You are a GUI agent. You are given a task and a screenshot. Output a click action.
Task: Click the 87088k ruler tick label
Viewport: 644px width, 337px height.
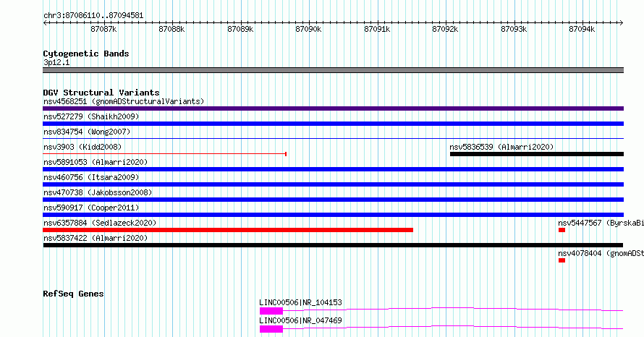171,29
